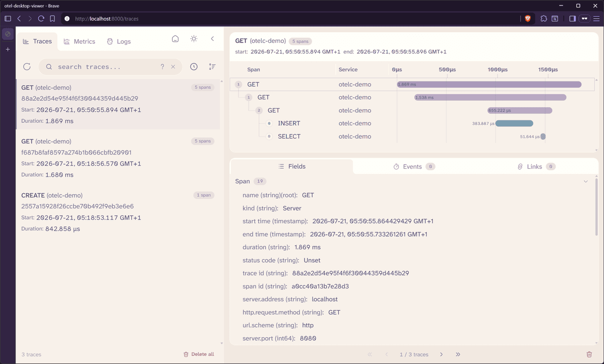Toggle the Brave sidebar panel
This screenshot has height=364, width=604.
coord(572,19)
